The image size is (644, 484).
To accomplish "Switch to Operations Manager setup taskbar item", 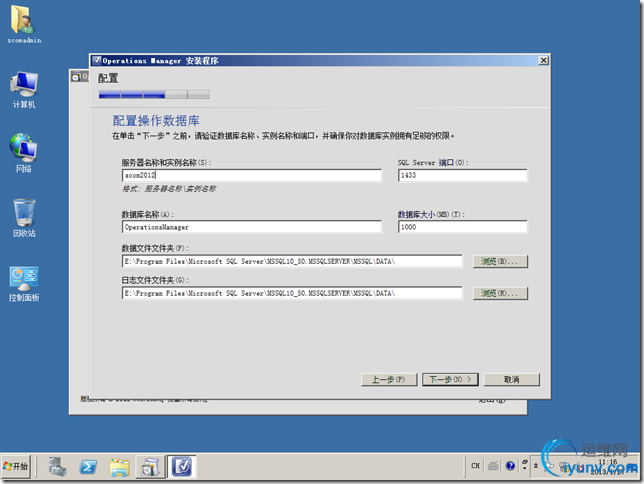I will [182, 467].
